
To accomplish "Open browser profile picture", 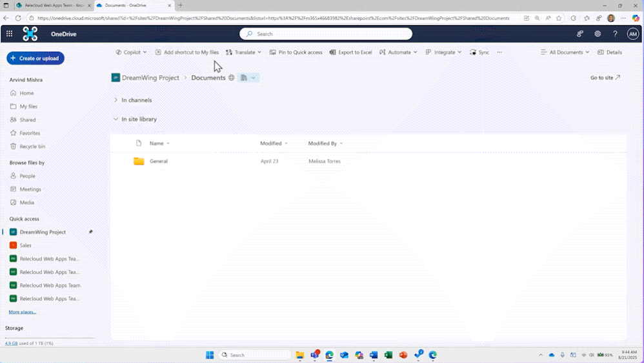I will (x=611, y=18).
